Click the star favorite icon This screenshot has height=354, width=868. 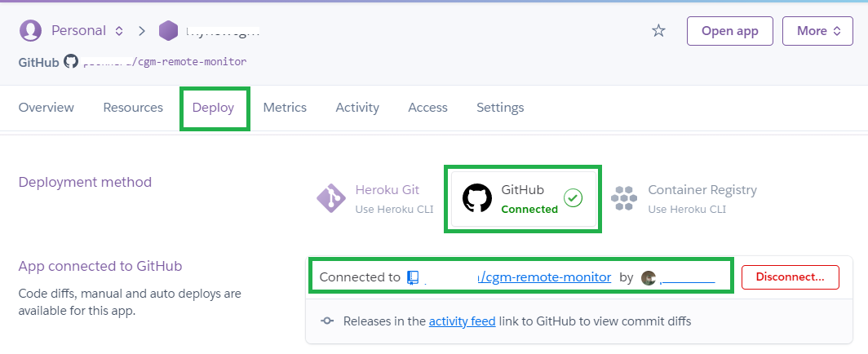click(x=658, y=31)
